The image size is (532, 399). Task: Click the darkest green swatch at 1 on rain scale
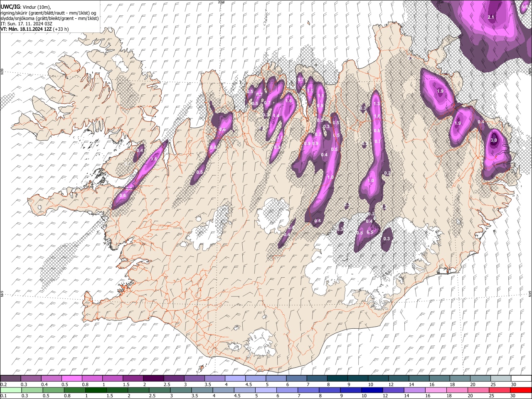pyautogui.click(x=96, y=390)
